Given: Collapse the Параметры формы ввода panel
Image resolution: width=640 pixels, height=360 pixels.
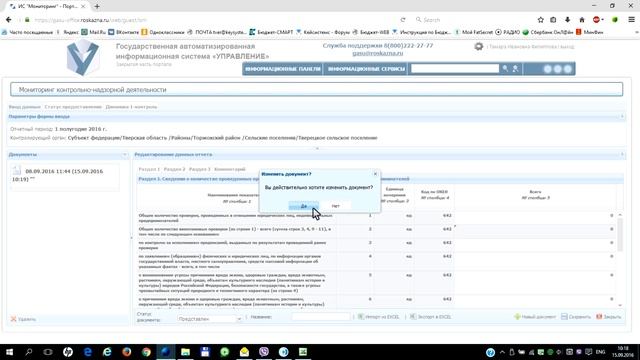Looking at the screenshot, I should [x=622, y=117].
